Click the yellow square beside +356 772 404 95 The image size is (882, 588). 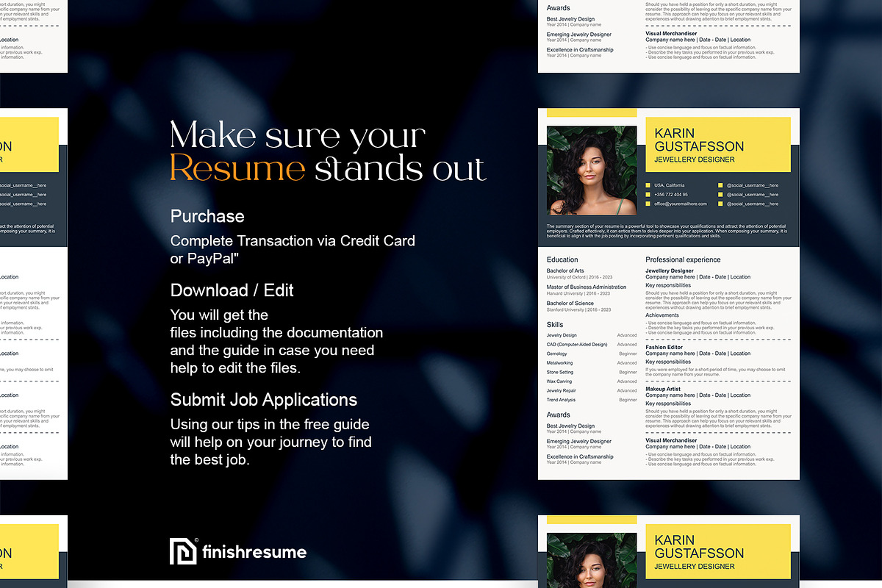tap(648, 195)
